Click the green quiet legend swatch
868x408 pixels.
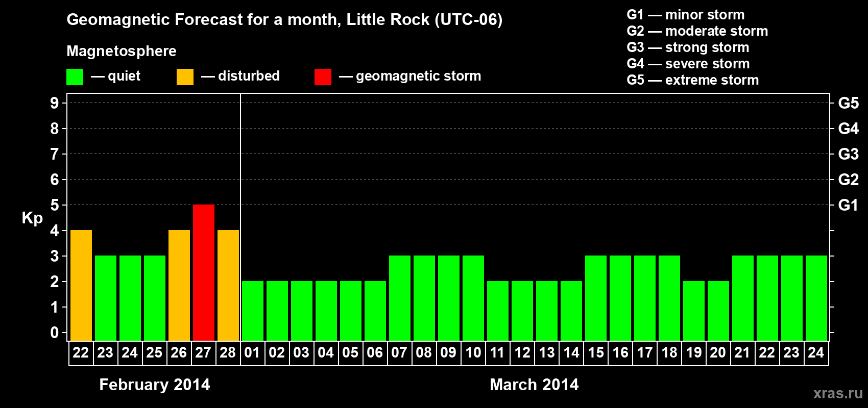click(75, 77)
